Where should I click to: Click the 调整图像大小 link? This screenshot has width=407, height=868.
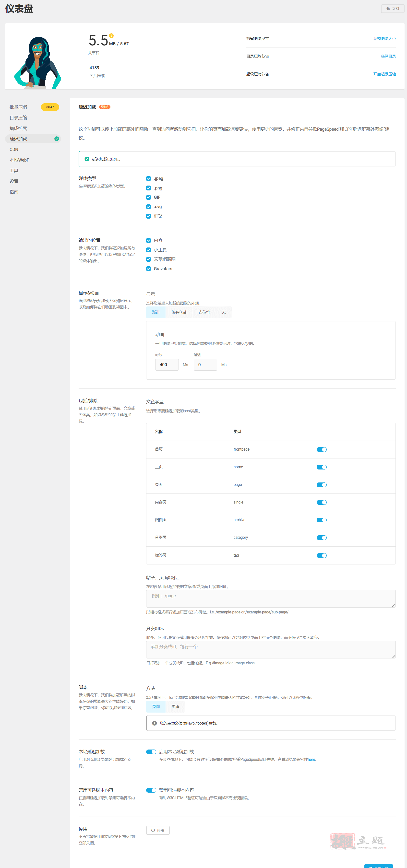coord(384,39)
